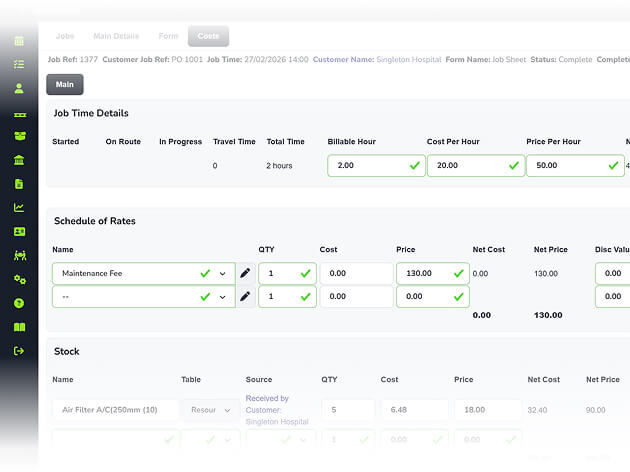Screen dimensions: 630x472
Task: Click the Cost field in the '--' rate row
Action: pyautogui.click(x=356, y=296)
